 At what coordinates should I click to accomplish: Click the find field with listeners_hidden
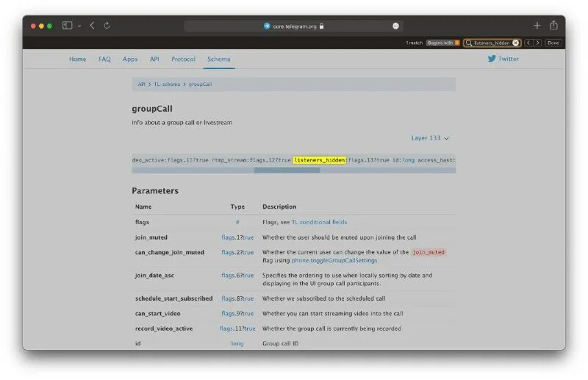tap(492, 43)
